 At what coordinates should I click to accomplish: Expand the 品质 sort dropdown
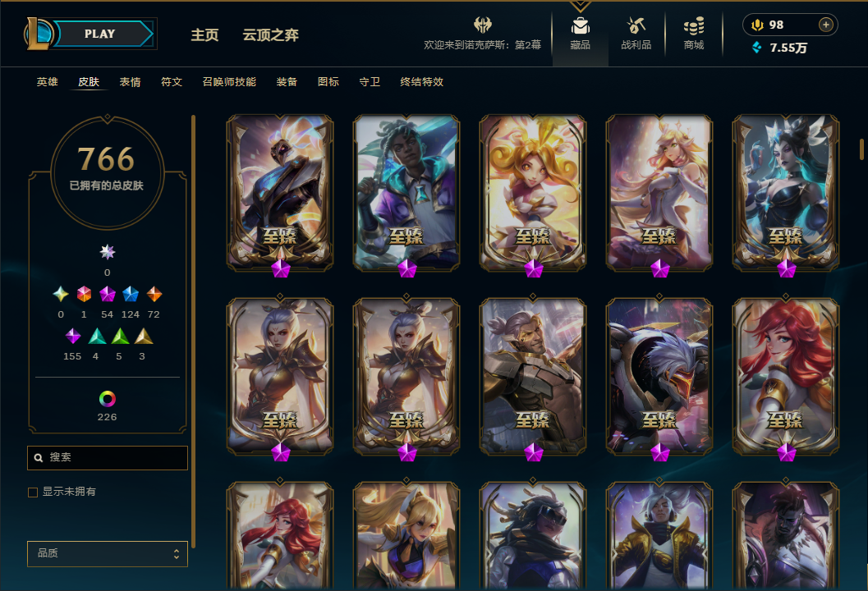(108, 553)
